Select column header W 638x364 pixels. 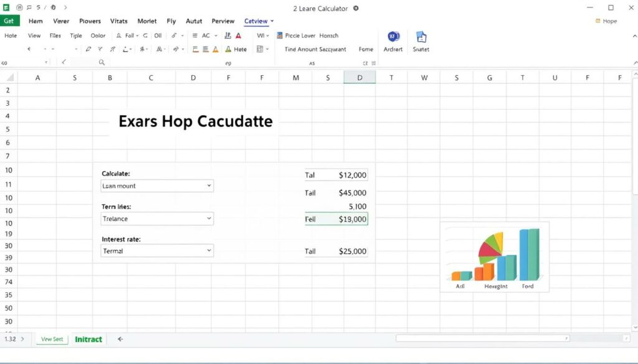[x=424, y=78]
